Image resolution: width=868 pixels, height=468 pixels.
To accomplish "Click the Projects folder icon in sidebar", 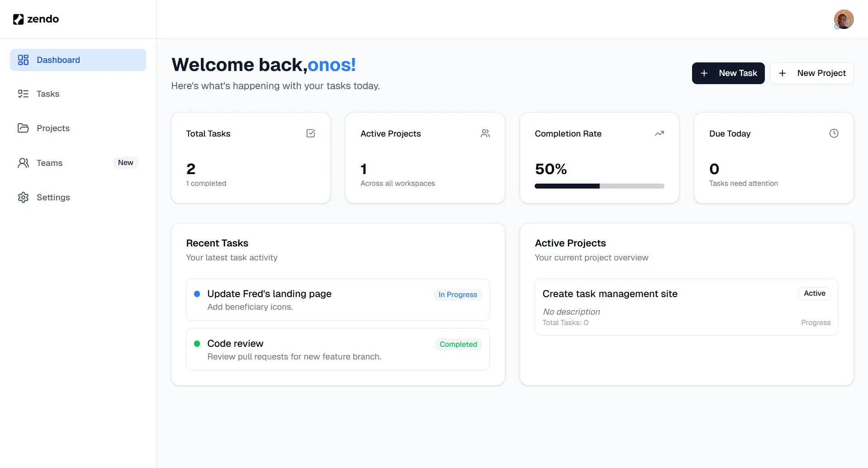I will pyautogui.click(x=23, y=128).
